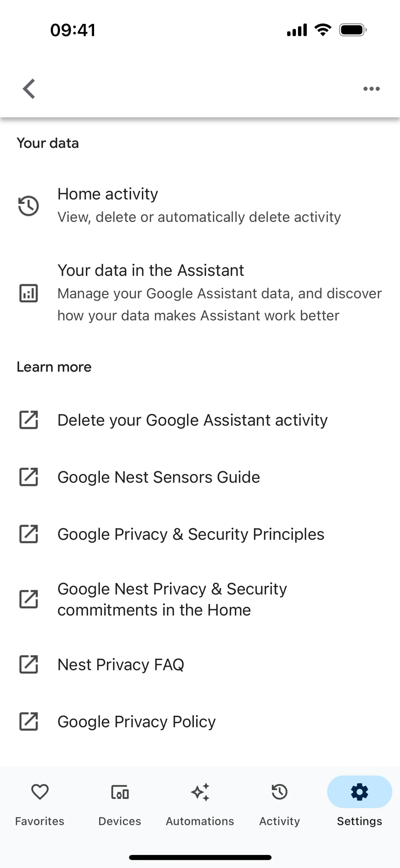
Task: Tap the chart icon for Assistant data
Action: pos(29,293)
